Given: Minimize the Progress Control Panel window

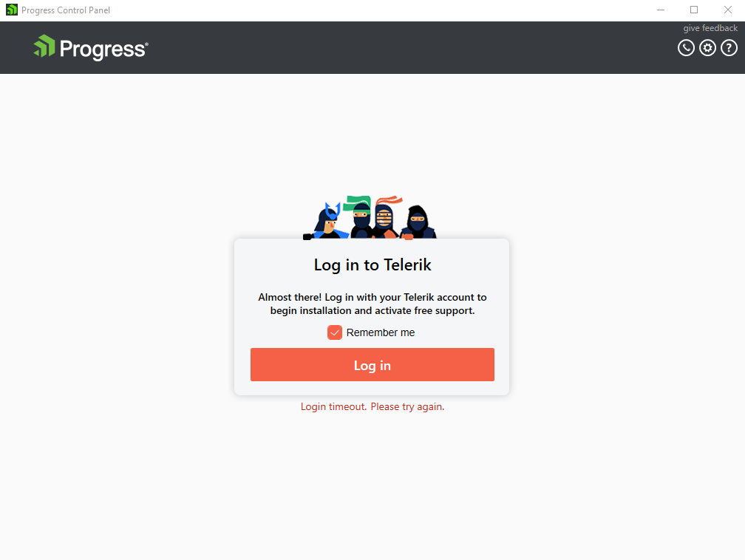Looking at the screenshot, I should click(x=661, y=10).
